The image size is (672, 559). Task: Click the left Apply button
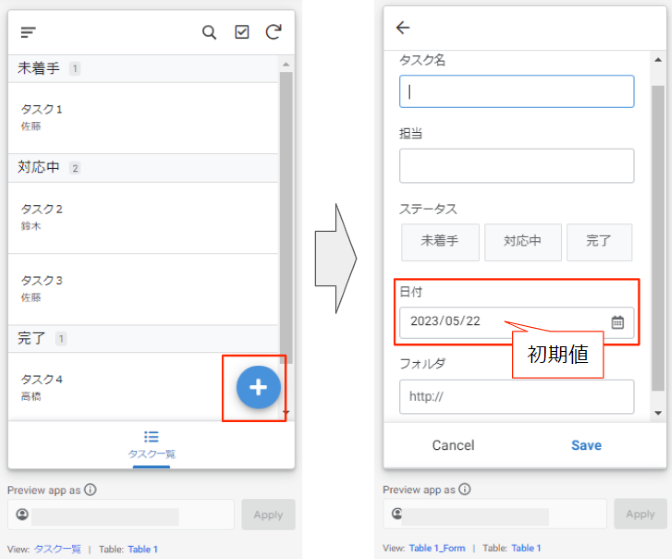tap(268, 514)
